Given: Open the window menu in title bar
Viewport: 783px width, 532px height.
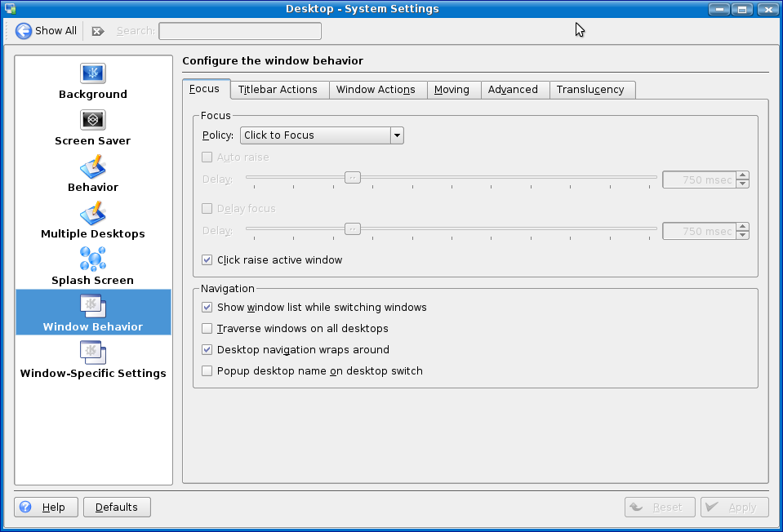Looking at the screenshot, I should pyautogui.click(x=11, y=9).
